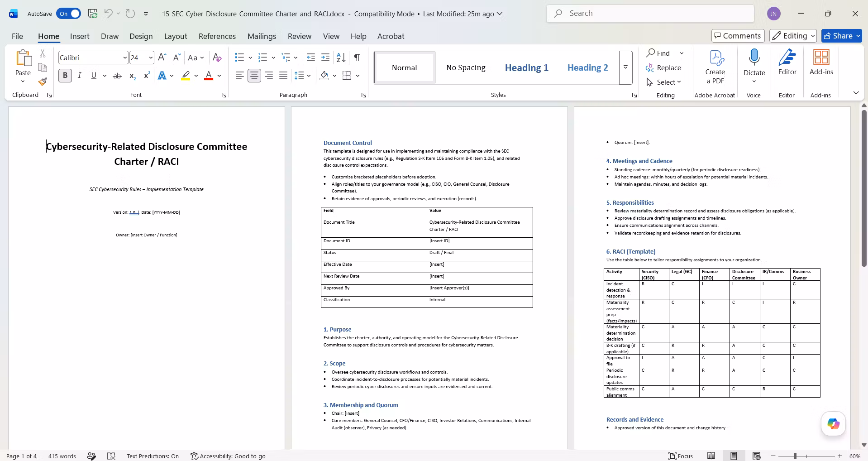Screen dimensions: 868x461
Task: Apply the No Spacing style
Action: [466, 67]
